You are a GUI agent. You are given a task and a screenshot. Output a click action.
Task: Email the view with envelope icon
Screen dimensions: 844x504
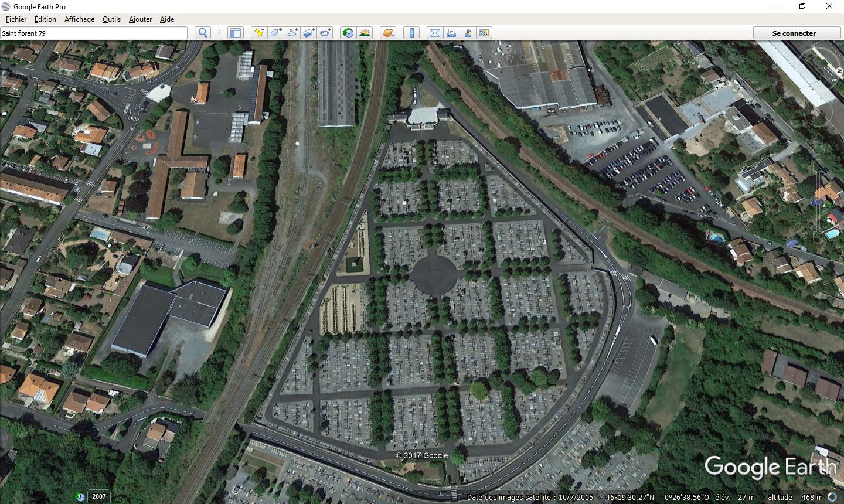434,33
